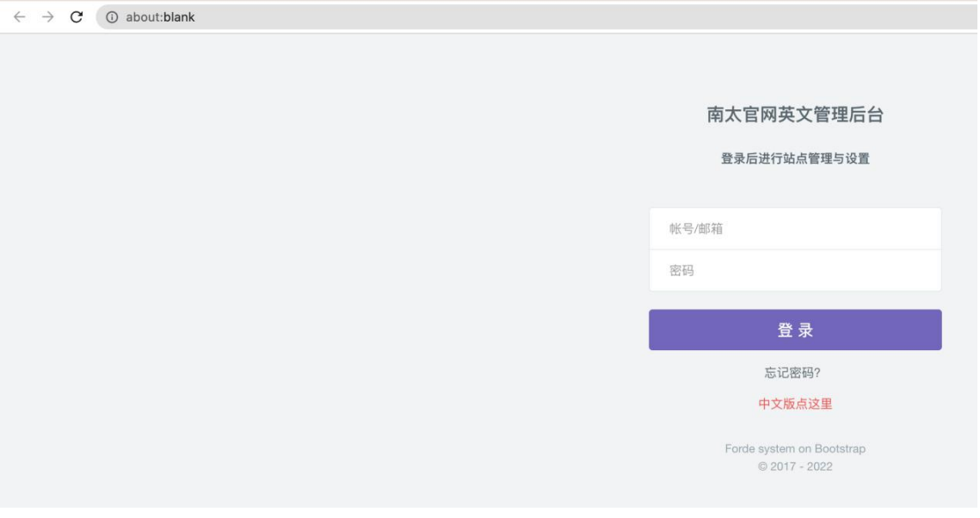Open the 忘记密码? link

coord(792,373)
